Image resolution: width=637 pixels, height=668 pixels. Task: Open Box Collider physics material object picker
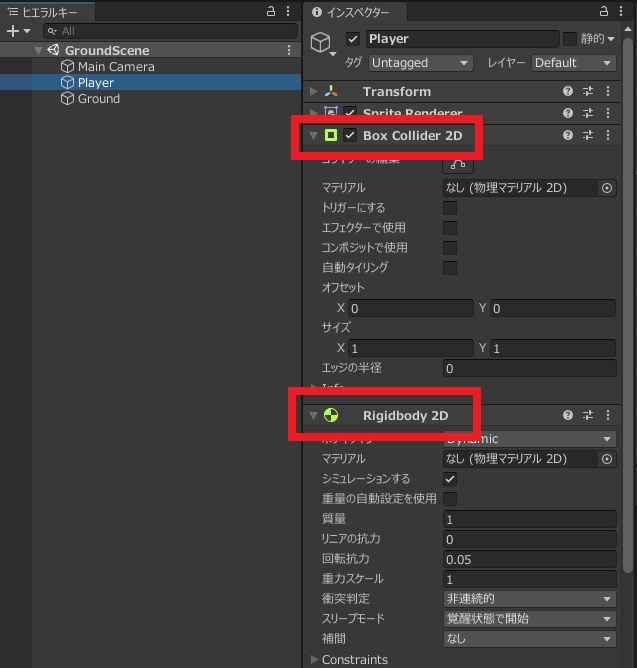(x=607, y=188)
